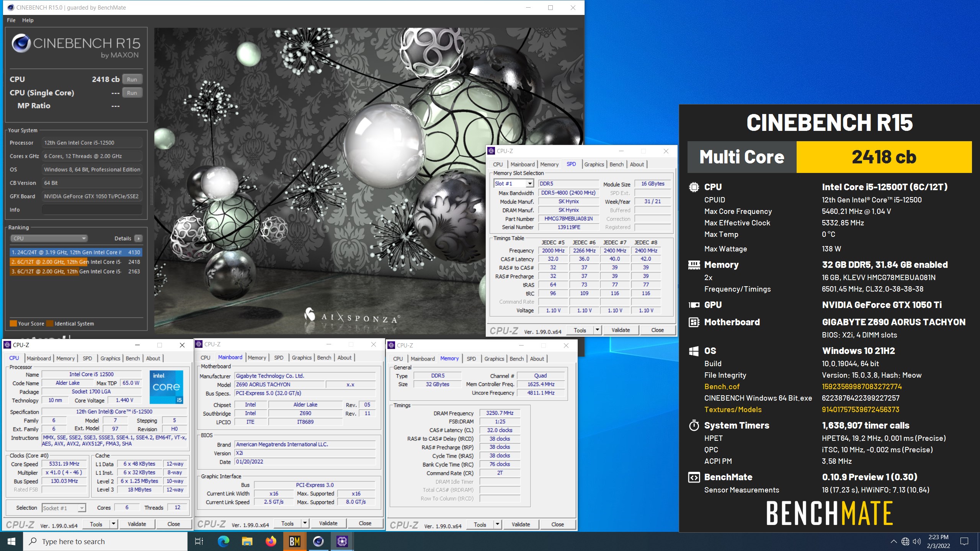Click the BenchMate CPU section icon
Screen dimensions: 980x551
[694, 187]
